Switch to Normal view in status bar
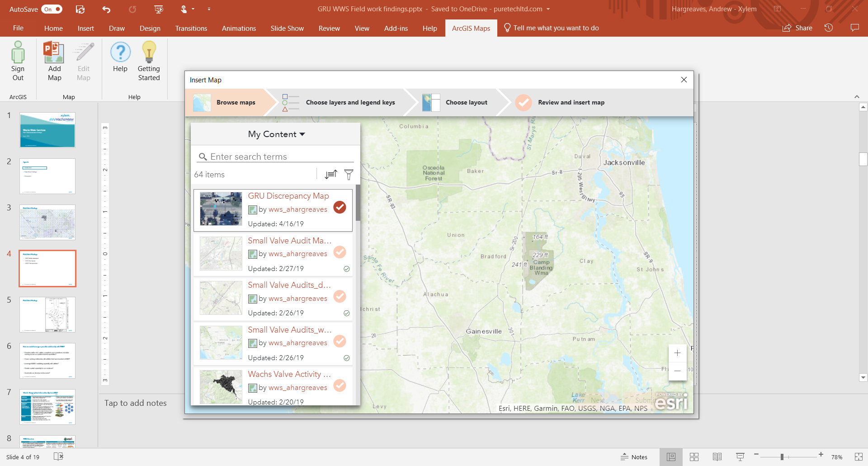This screenshot has height=466, width=868. click(671, 457)
